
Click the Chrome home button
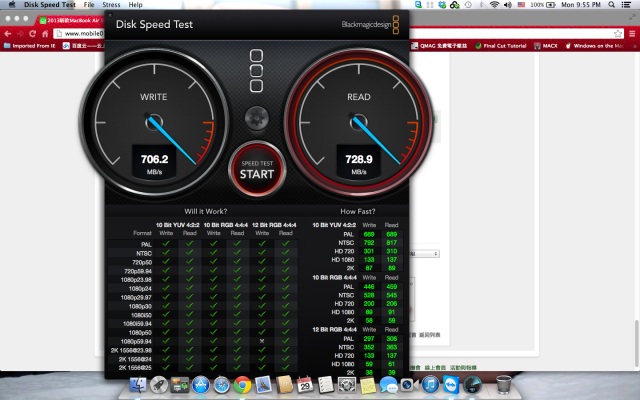tap(45, 33)
